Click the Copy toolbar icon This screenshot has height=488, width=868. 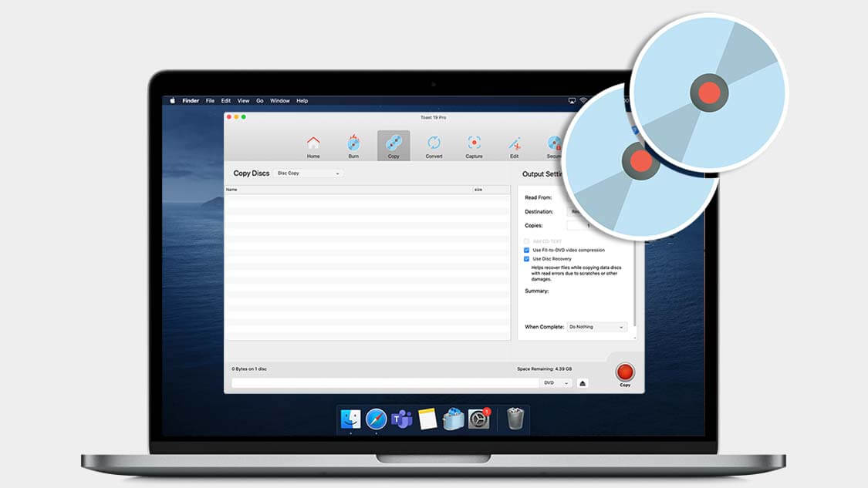[x=393, y=144]
